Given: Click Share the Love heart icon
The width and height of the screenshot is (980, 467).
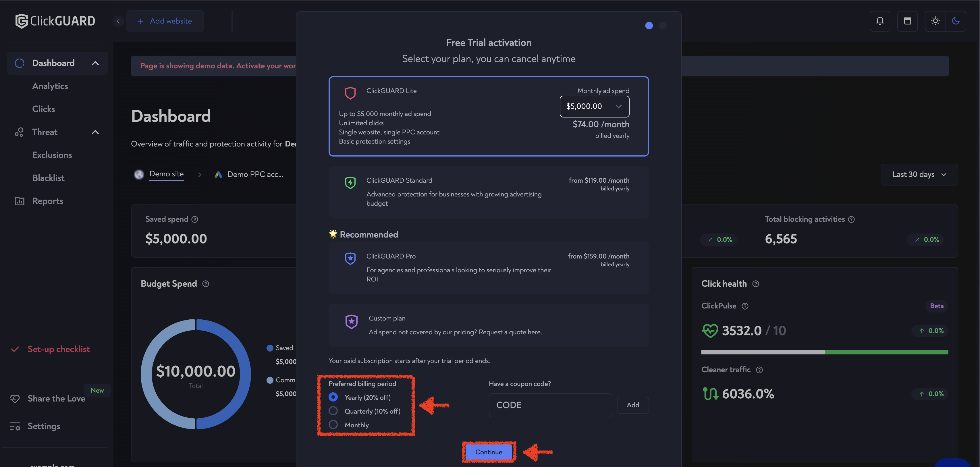Looking at the screenshot, I should [15, 399].
